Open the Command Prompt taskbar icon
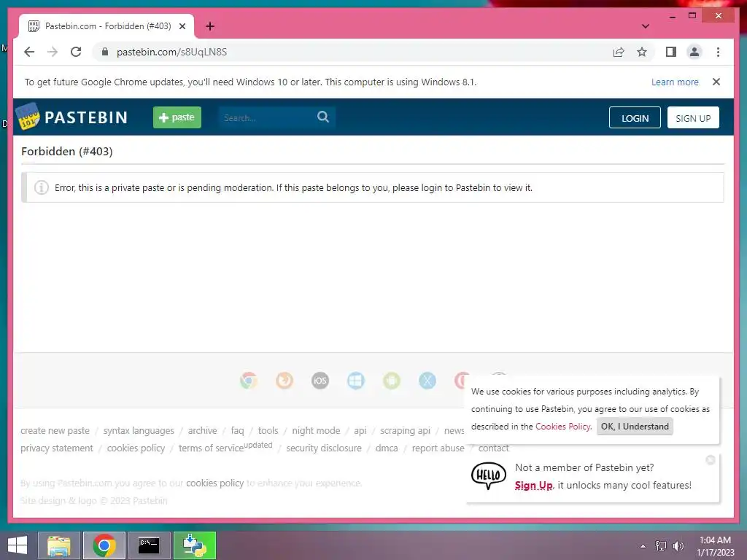The image size is (747, 560). 149,545
